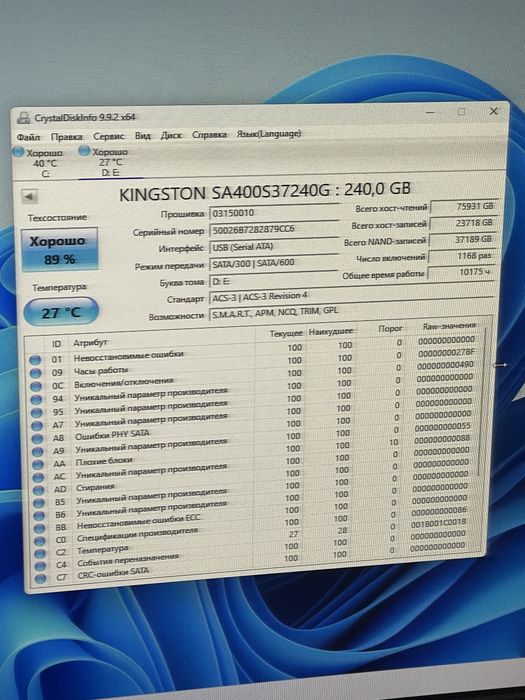
Task: Select the D: E: disk tab at 27 °C
Action: (110, 162)
